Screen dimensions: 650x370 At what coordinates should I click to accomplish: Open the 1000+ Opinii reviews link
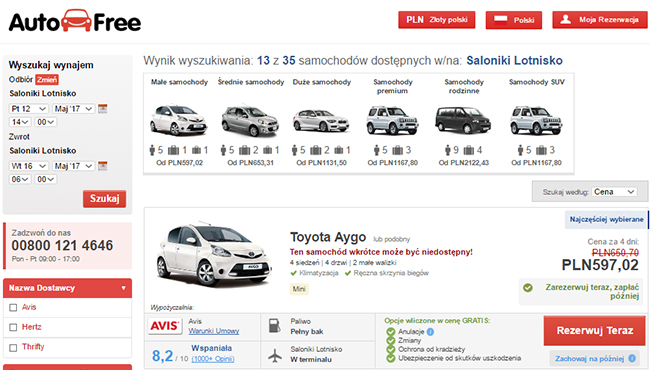click(213, 359)
